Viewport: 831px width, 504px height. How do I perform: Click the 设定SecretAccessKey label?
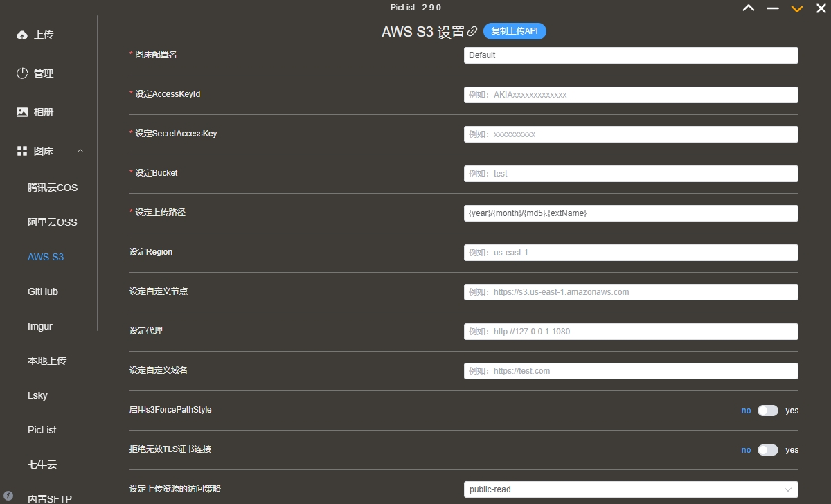(x=176, y=133)
